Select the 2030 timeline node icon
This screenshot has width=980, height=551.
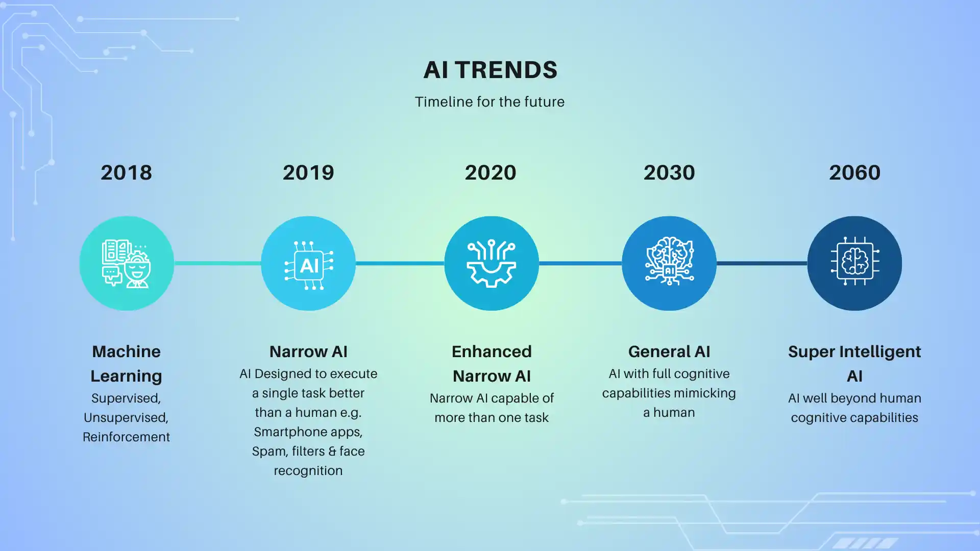(x=668, y=263)
